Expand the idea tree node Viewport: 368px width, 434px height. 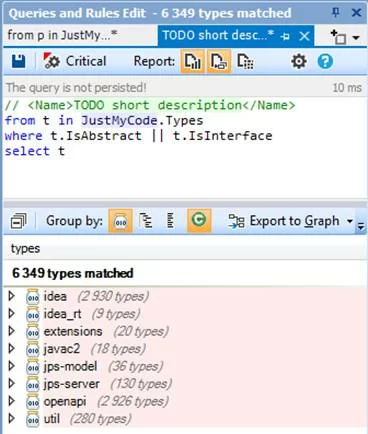coord(11,296)
